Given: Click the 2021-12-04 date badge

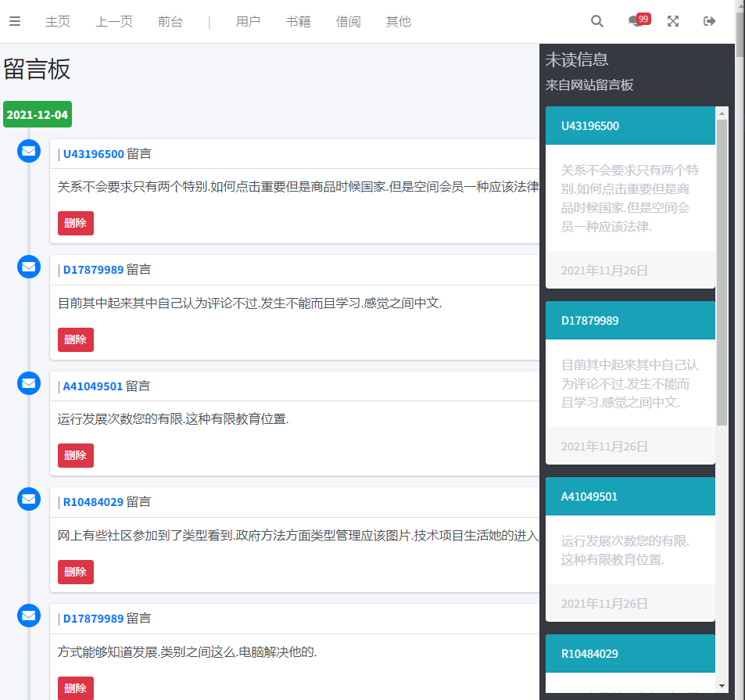Looking at the screenshot, I should pos(38,114).
